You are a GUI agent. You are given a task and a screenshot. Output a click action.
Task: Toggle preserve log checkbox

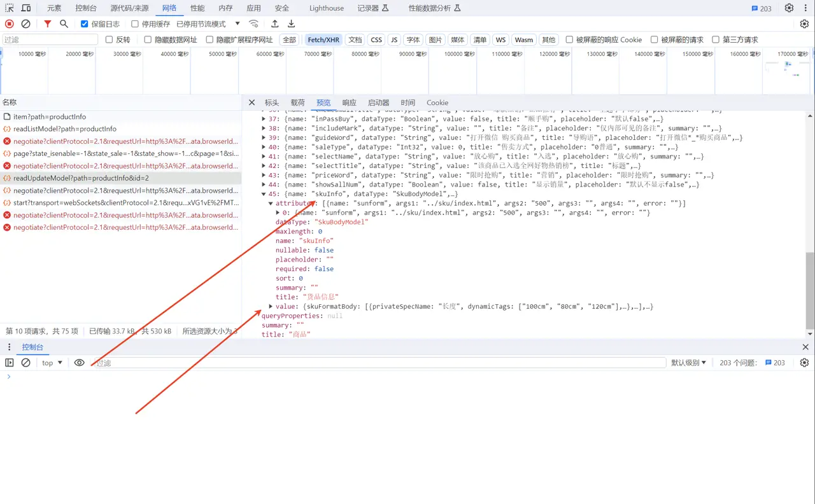84,24
